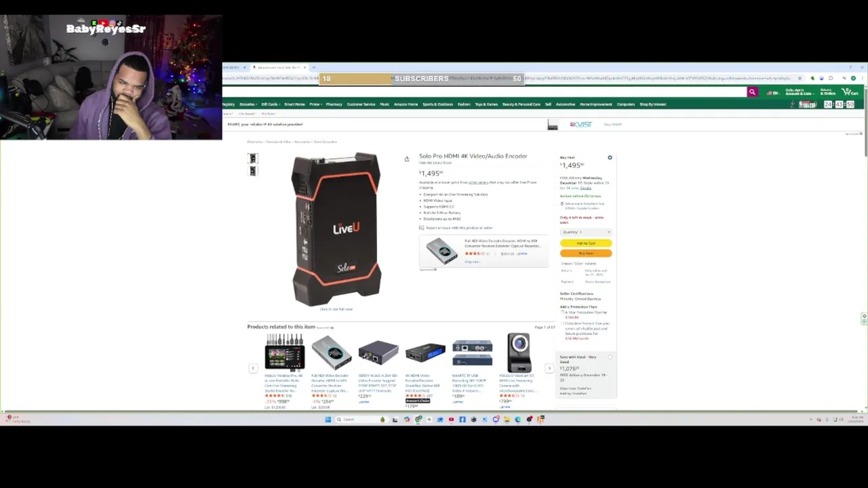Open the EN language selector dropdown
This screenshot has width=868, height=488.
pos(772,92)
